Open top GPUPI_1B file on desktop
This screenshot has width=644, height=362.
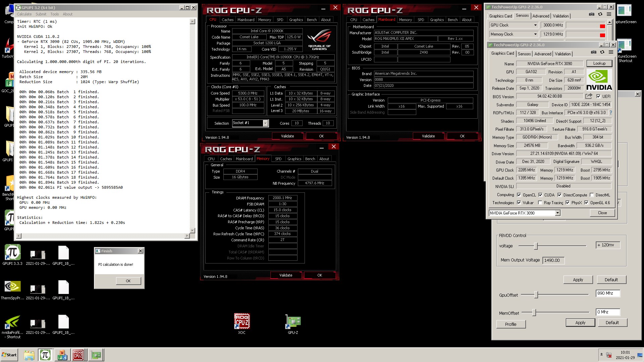[63, 256]
